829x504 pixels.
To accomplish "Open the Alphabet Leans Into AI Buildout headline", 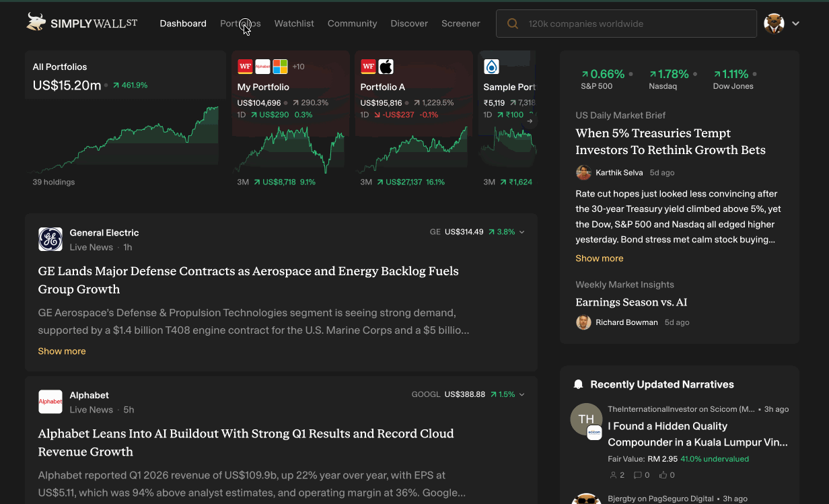I will (246, 443).
